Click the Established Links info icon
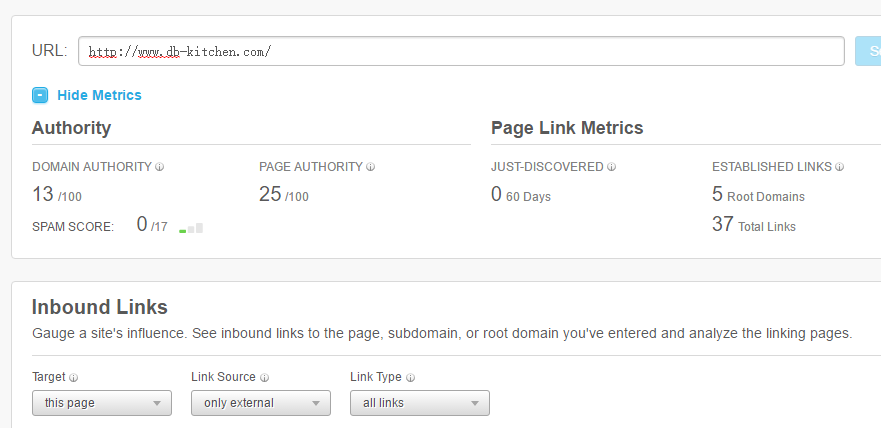The image size is (881, 428). pyautogui.click(x=839, y=167)
